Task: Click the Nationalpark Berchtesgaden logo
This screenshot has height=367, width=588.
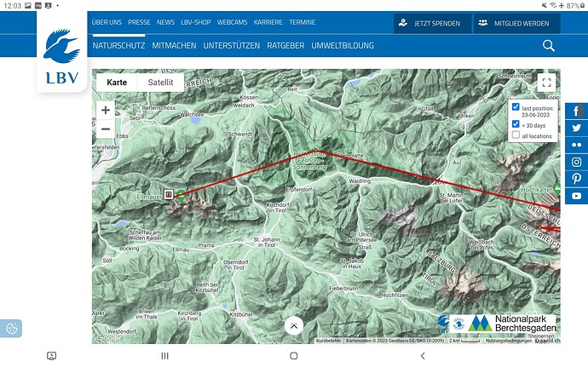Action: [512, 324]
